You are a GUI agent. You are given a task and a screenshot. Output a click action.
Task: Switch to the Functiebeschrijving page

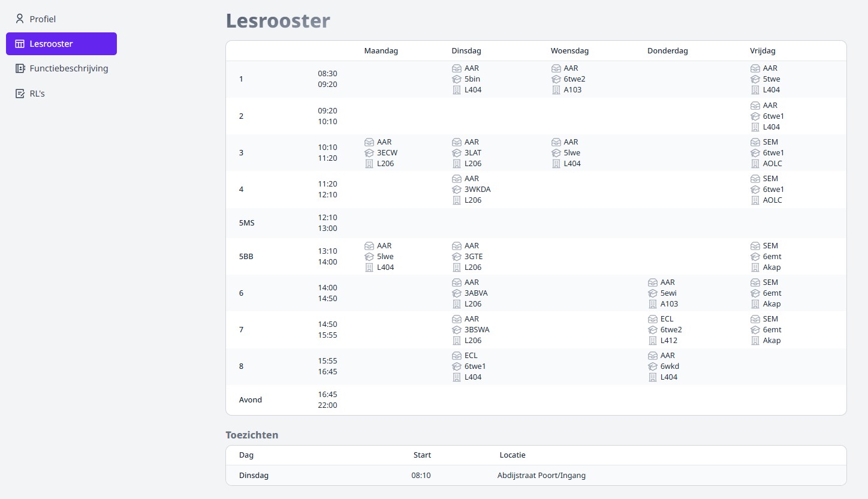click(x=69, y=68)
